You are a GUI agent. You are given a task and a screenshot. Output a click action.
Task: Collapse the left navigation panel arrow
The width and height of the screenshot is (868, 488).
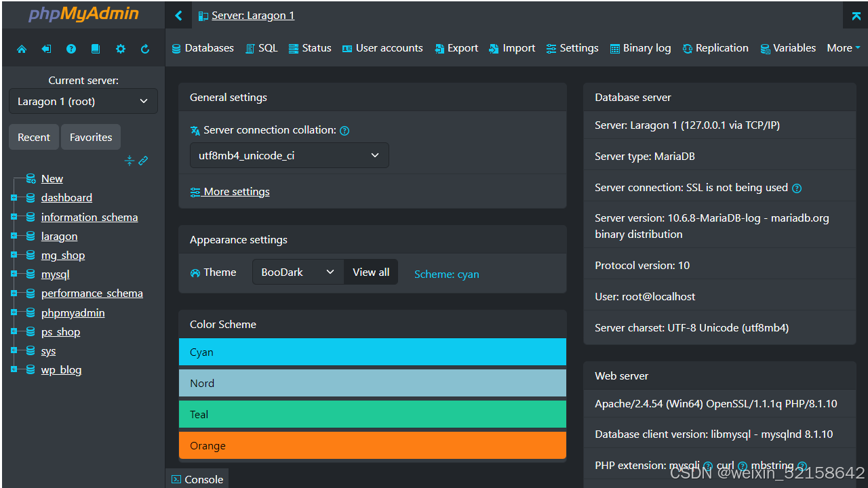[x=178, y=16]
